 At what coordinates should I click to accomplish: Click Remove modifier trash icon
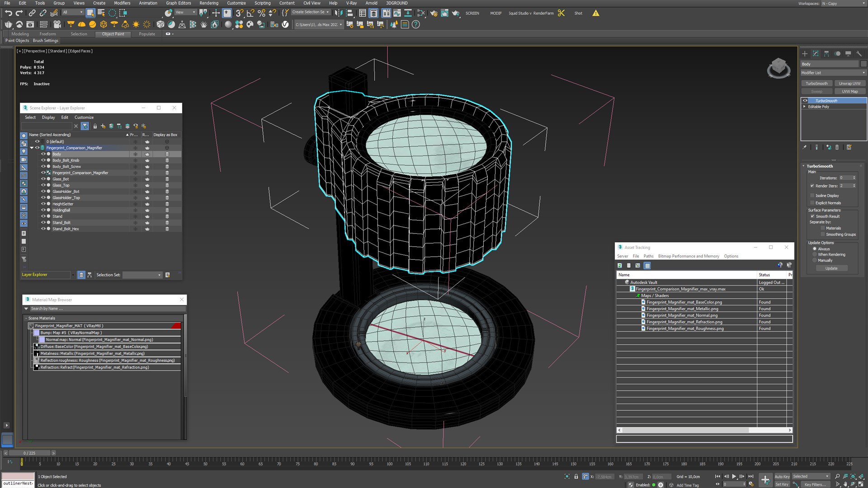837,147
